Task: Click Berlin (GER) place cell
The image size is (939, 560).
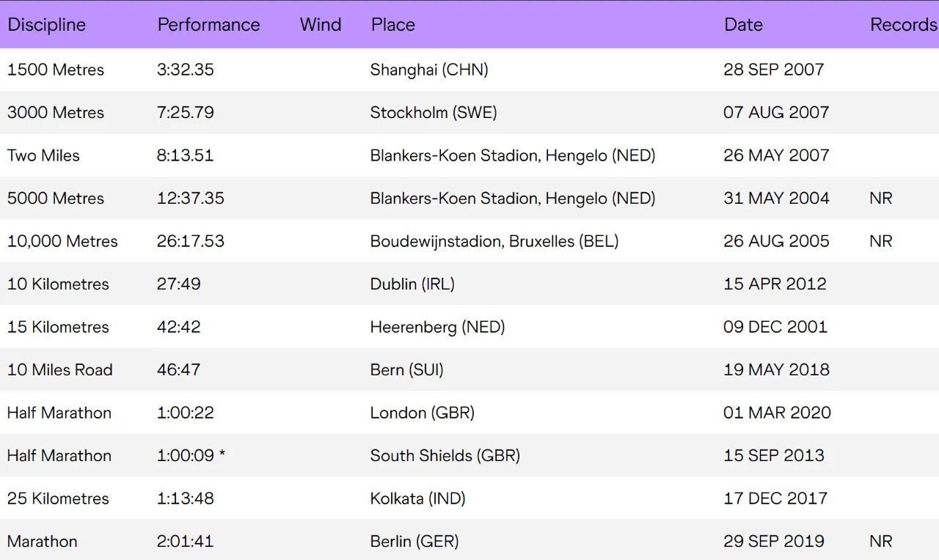Action: 414,542
